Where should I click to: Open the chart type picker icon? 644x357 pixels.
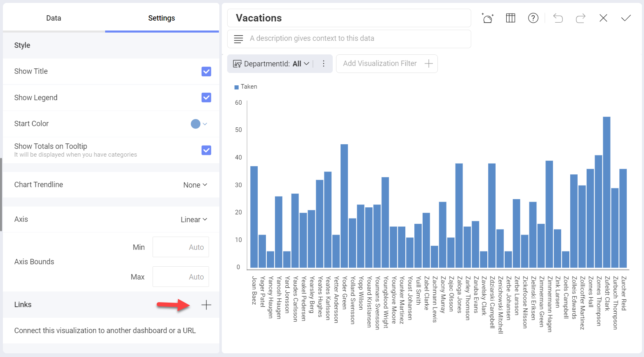[x=487, y=18]
